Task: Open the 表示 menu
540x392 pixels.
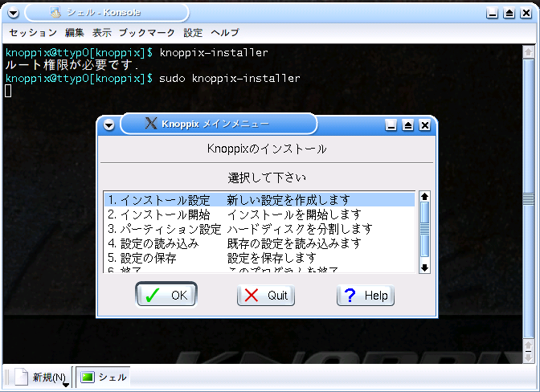Action: 101,33
